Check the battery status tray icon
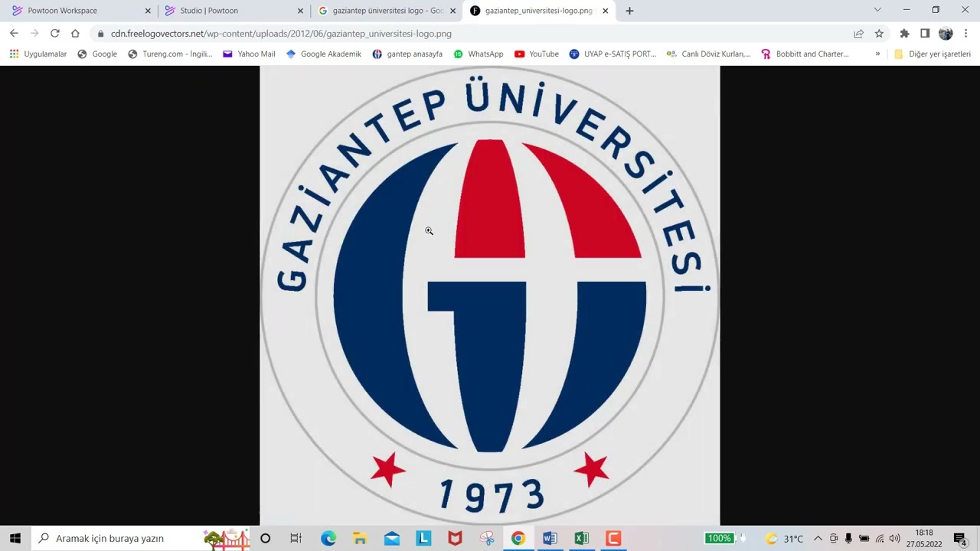The image size is (980, 551). click(x=864, y=539)
